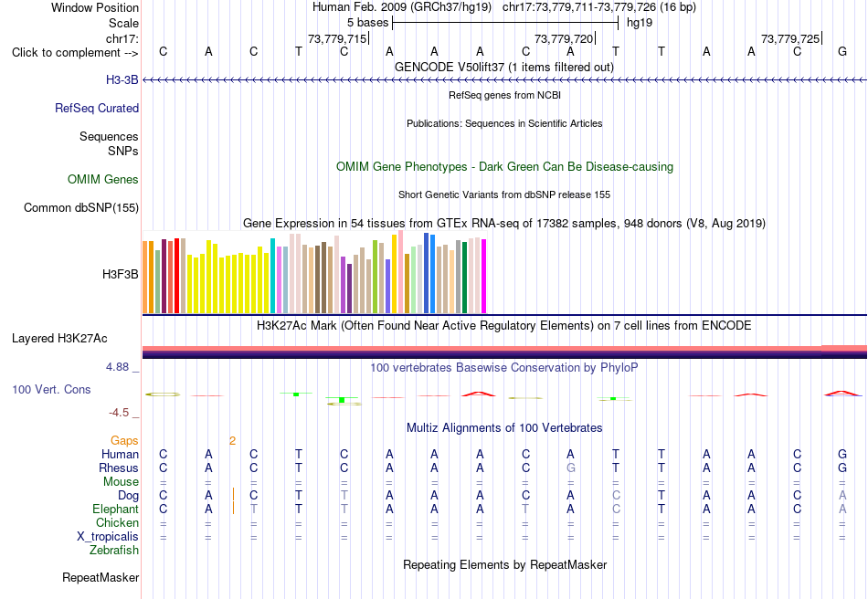868x599 pixels.
Task: Open the RefSeq Curated track label
Action: (96, 108)
